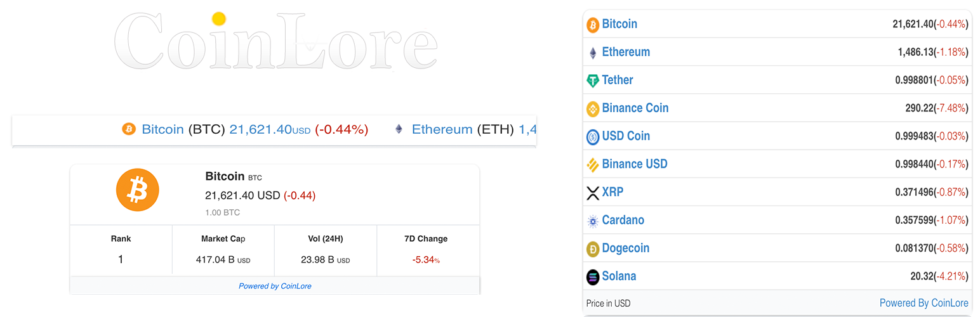Click the Binance Coin icon

[592, 108]
